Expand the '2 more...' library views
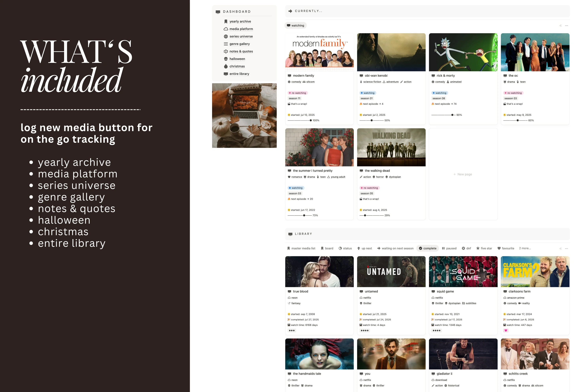The image size is (588, 392). point(525,248)
